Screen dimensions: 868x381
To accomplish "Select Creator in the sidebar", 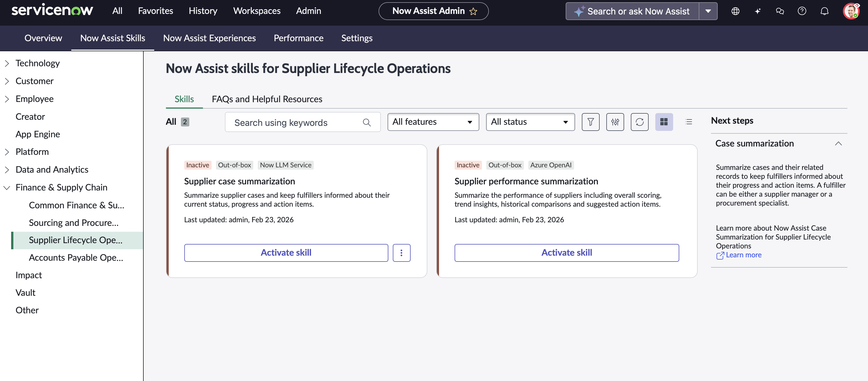I will [x=30, y=117].
